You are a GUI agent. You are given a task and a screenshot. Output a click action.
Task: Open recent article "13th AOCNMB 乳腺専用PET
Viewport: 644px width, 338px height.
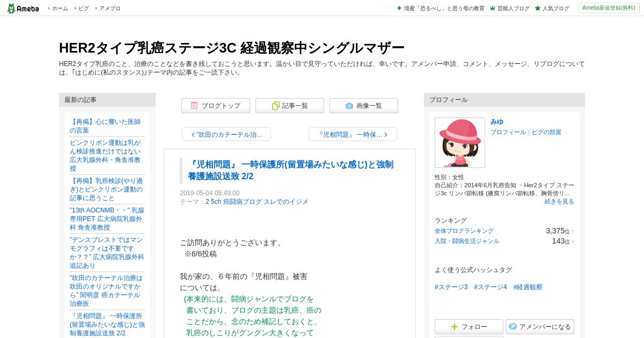coord(107,219)
